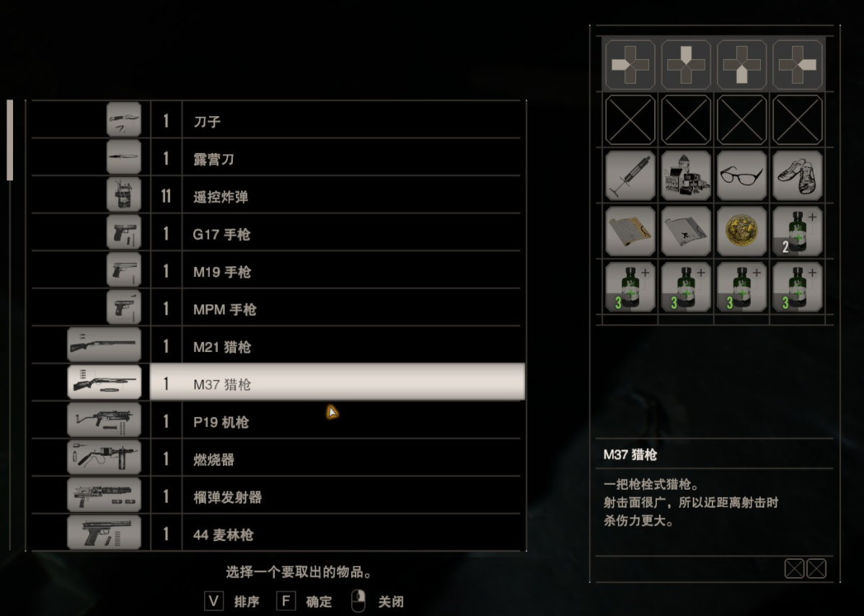The height and width of the screenshot is (616, 864).
Task: Select the first empty crossed inventory slot
Action: point(630,120)
